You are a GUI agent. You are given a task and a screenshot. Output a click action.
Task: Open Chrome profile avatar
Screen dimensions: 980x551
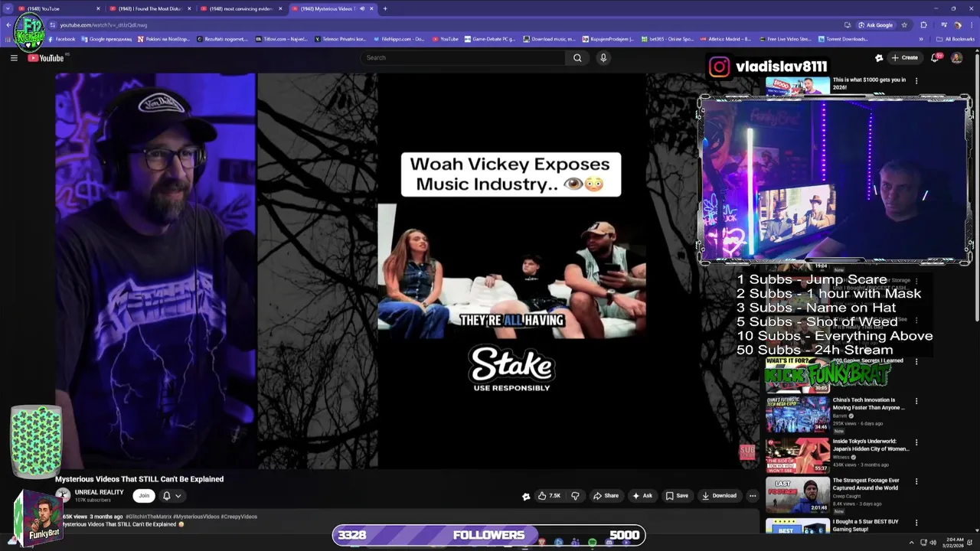(957, 24)
